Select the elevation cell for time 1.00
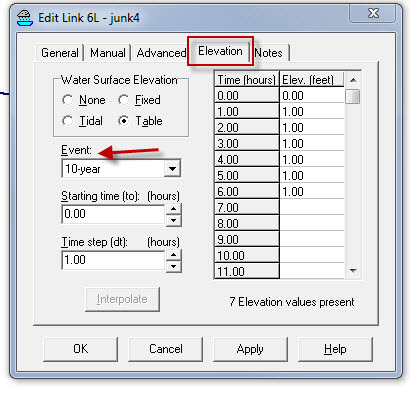The image size is (413, 397). click(x=312, y=111)
